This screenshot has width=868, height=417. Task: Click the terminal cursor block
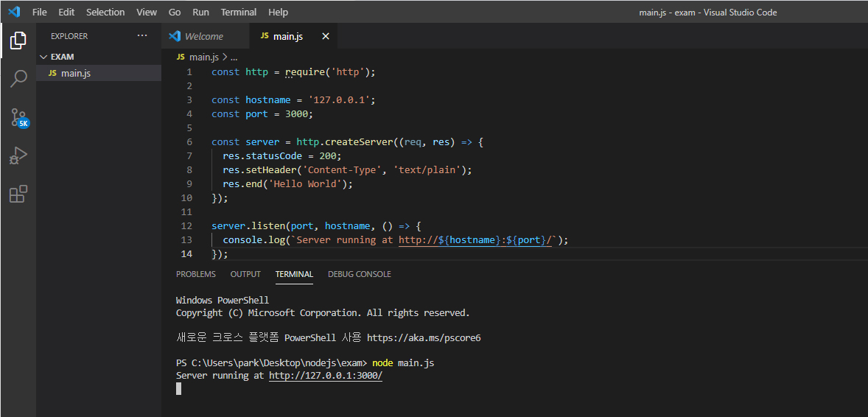pos(179,389)
